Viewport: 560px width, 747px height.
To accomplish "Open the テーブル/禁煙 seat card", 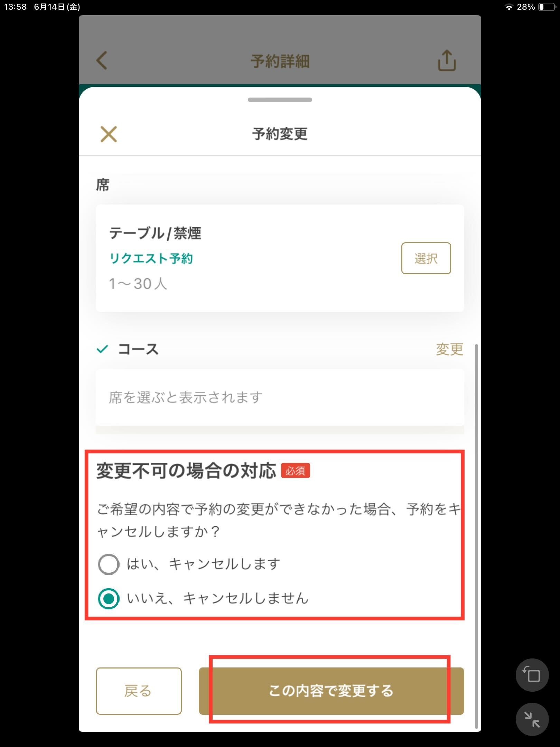I will pyautogui.click(x=280, y=258).
